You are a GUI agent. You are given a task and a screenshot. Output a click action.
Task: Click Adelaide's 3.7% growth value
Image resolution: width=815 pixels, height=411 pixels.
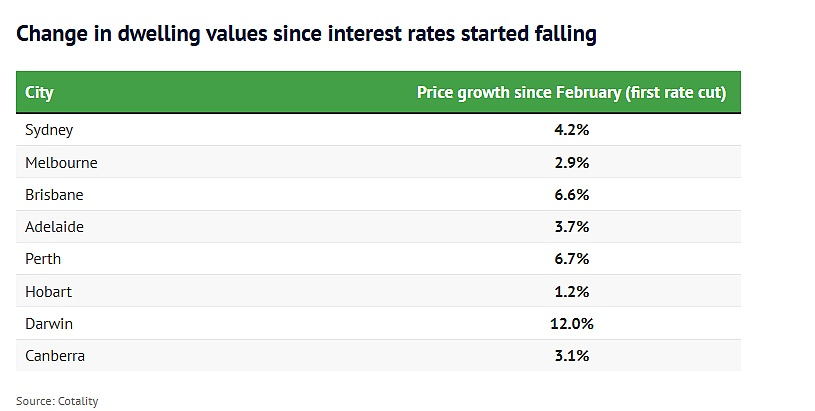pos(572,227)
